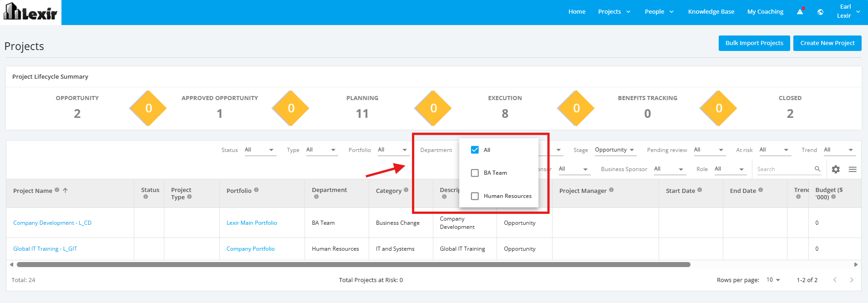Click scrollbar right arrow
This screenshot has height=303, width=868.
click(x=856, y=264)
